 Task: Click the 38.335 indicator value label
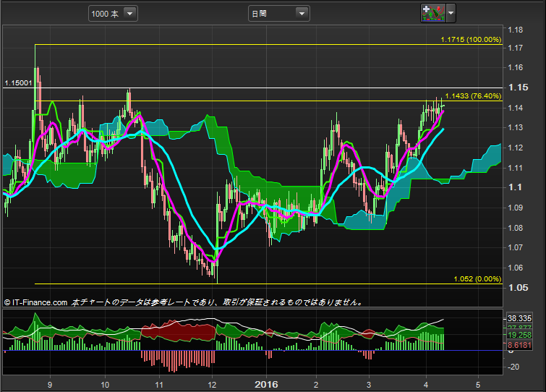coord(519,318)
